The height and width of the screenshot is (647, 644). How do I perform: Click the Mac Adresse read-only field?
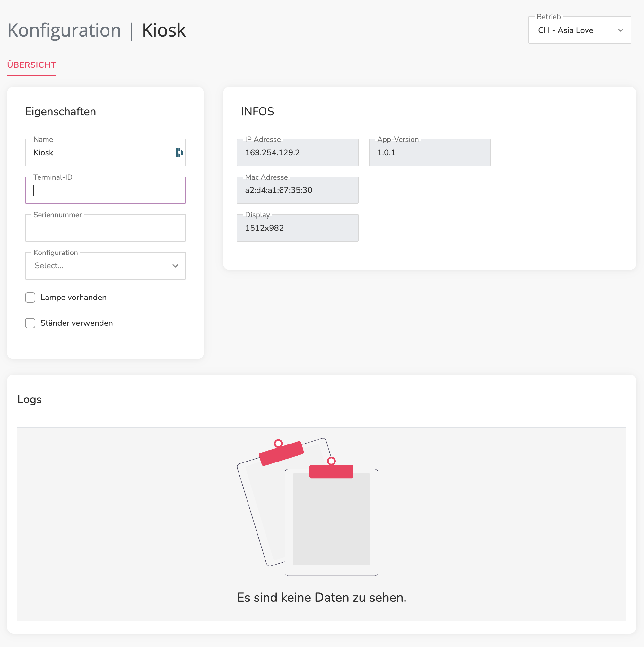tap(298, 190)
